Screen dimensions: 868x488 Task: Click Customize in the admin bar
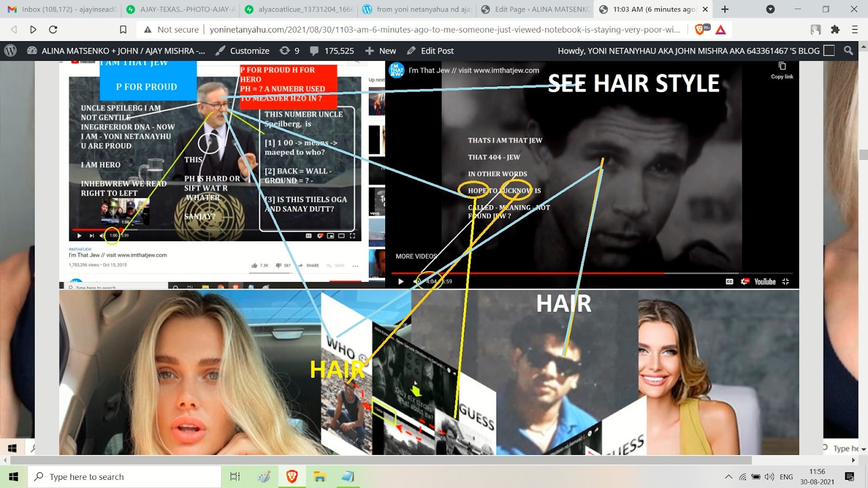click(x=242, y=50)
